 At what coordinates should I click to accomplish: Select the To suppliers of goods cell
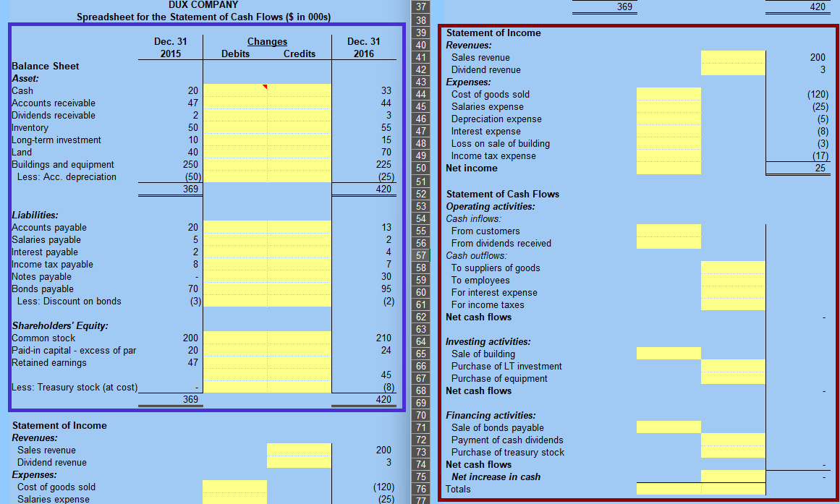(x=733, y=268)
